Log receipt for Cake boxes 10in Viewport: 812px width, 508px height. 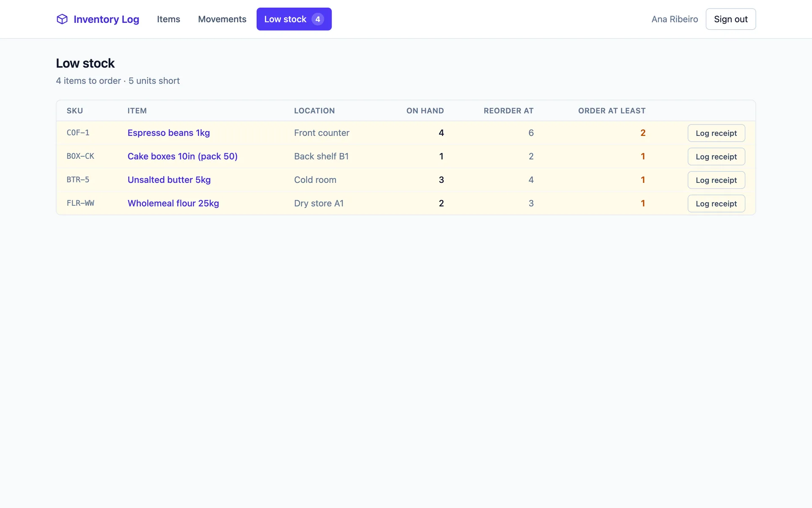coord(716,157)
